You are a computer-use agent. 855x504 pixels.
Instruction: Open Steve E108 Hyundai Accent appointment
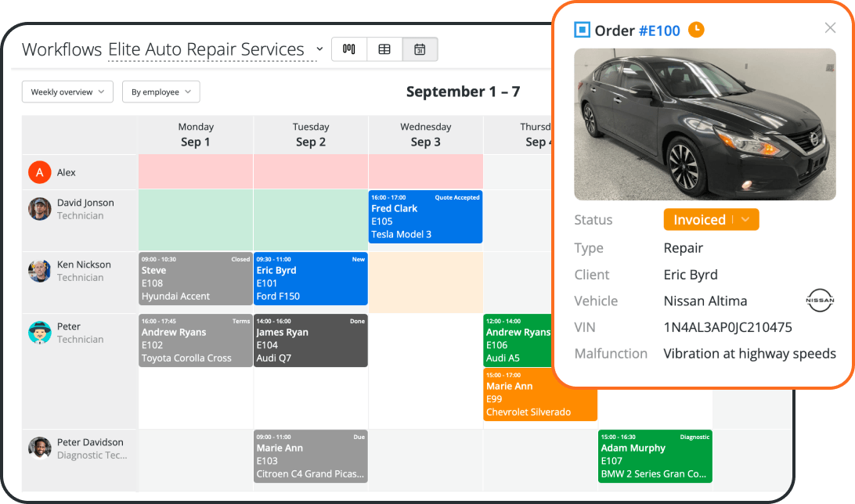click(x=195, y=279)
